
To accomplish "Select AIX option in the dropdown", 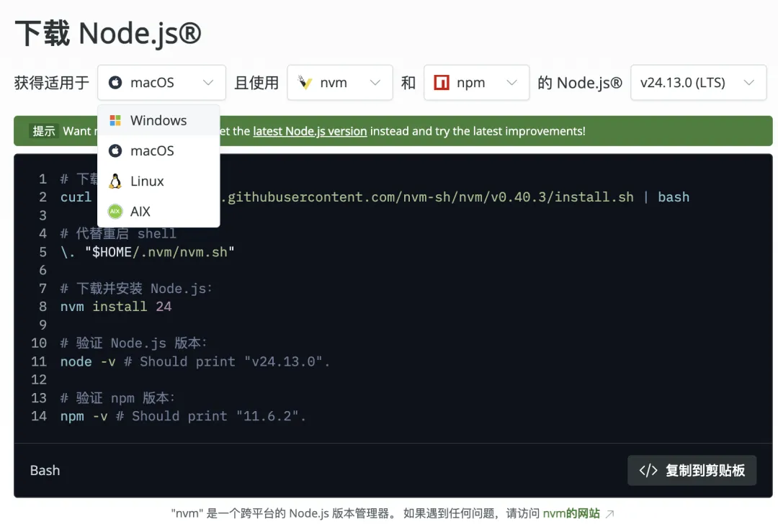I will 158,211.
